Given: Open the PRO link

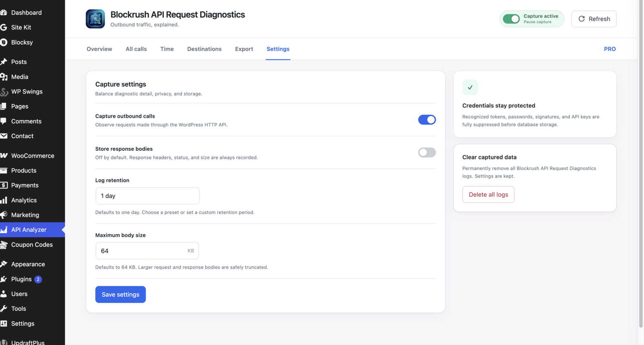Looking at the screenshot, I should (610, 49).
